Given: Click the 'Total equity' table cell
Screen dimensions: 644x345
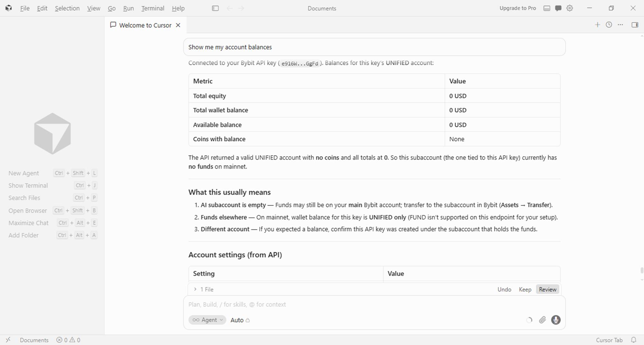Looking at the screenshot, I should click(x=317, y=96).
